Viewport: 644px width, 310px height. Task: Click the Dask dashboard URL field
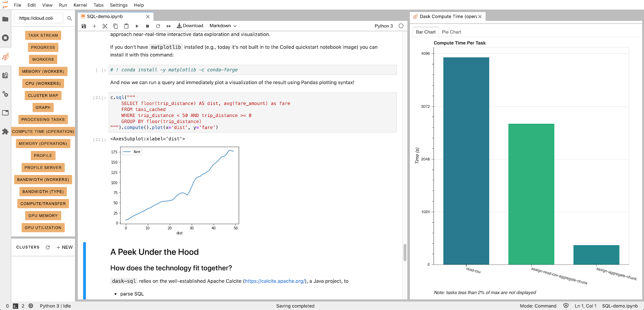pyautogui.click(x=38, y=18)
